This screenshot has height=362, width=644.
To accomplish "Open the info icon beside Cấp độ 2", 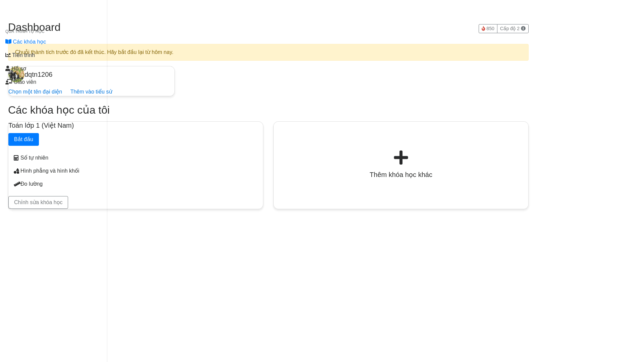I will [524, 28].
